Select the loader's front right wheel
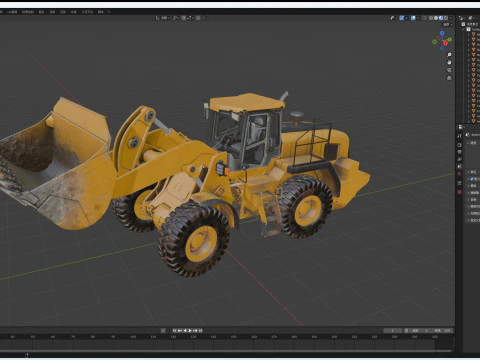Viewport: 480px width, 360px height. pos(194,240)
